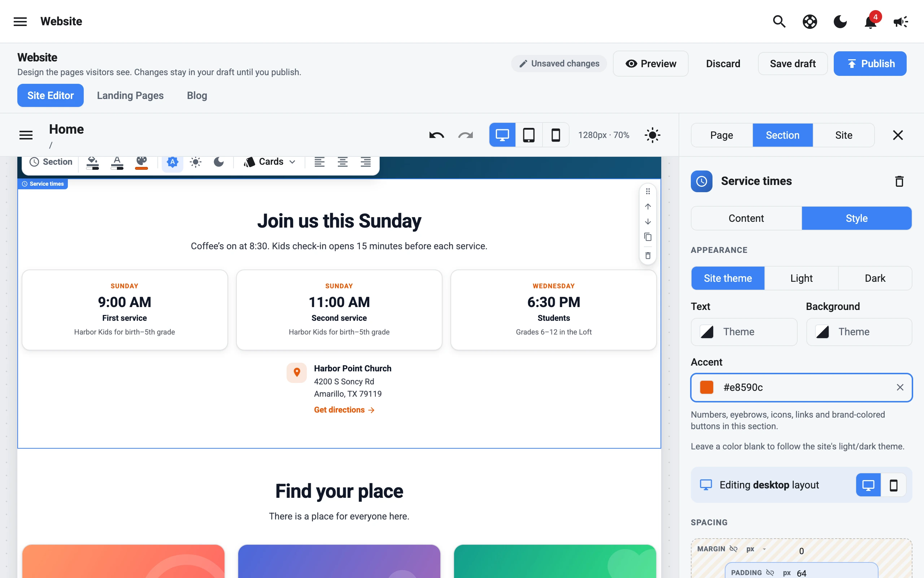The height and width of the screenshot is (578, 924).
Task: Open the page list menu beside Home
Action: tap(26, 135)
